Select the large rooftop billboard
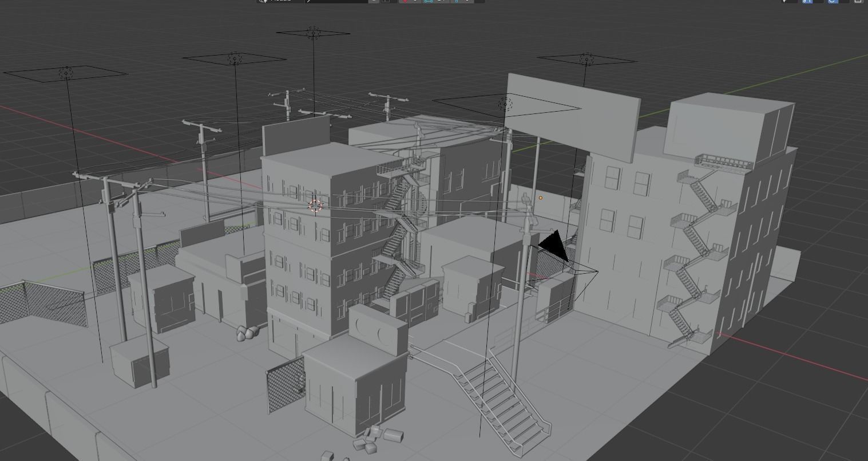Screen dimensions: 868x461 point(573,117)
